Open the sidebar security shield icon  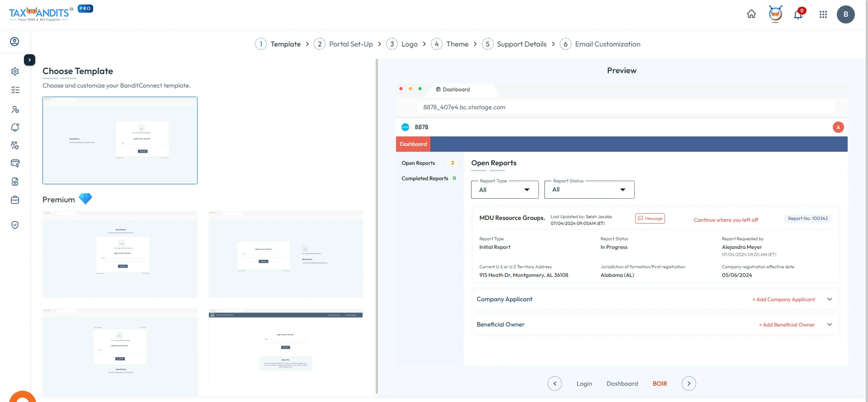tap(15, 225)
